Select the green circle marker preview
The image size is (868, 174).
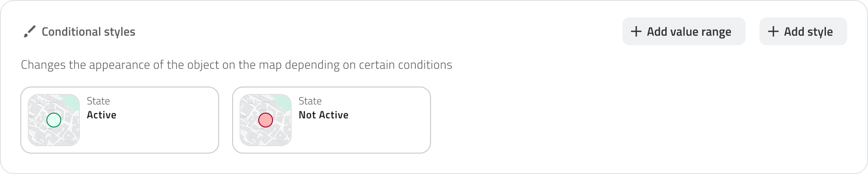54,120
